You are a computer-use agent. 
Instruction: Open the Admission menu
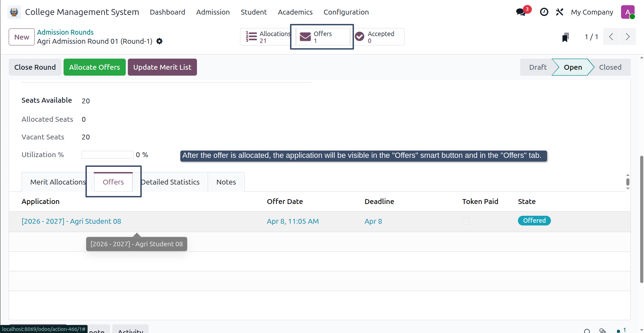pos(213,12)
